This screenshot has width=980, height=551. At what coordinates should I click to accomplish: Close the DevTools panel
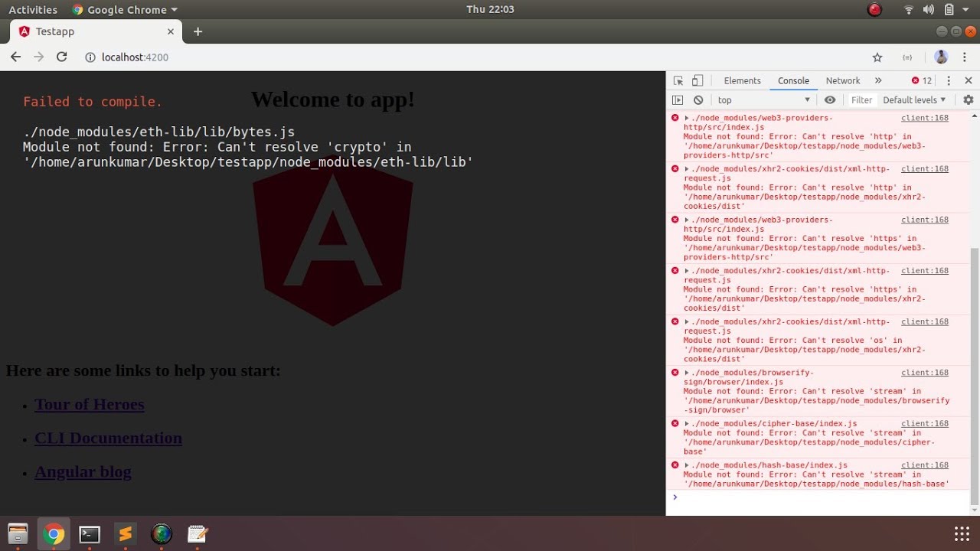[968, 80]
